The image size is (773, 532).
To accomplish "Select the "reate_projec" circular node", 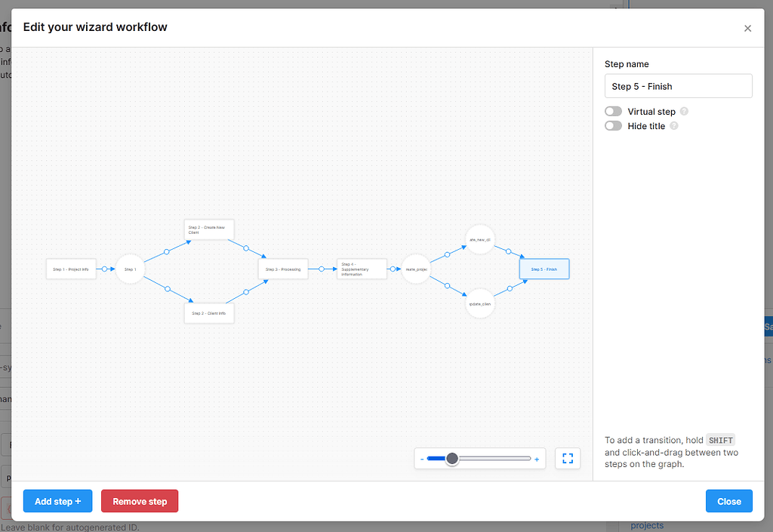I will click(x=416, y=269).
